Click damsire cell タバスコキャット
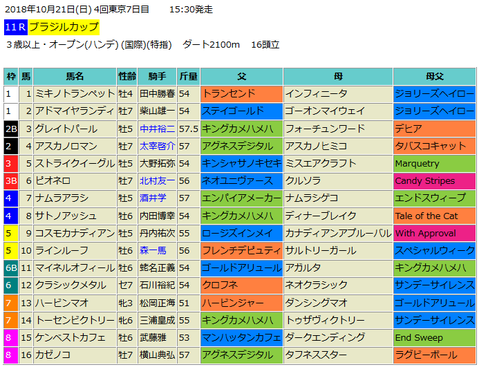 [x=434, y=146]
